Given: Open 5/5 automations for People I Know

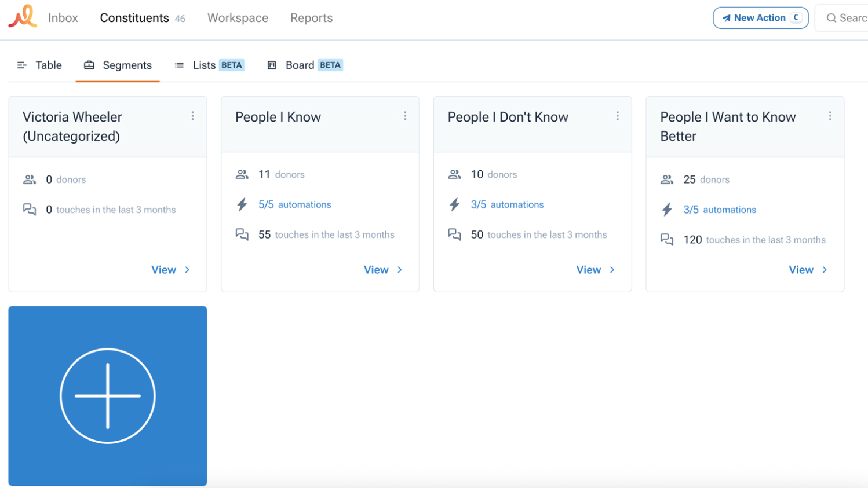Looking at the screenshot, I should (294, 204).
